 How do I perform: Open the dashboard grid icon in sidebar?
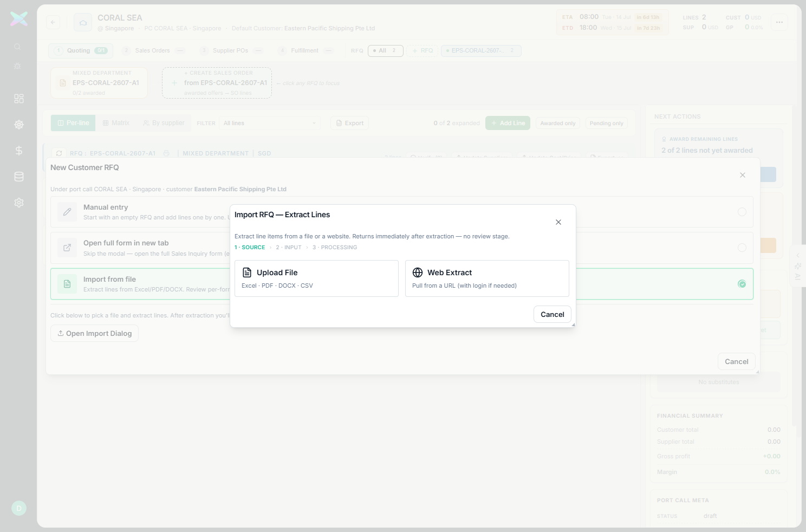point(19,99)
